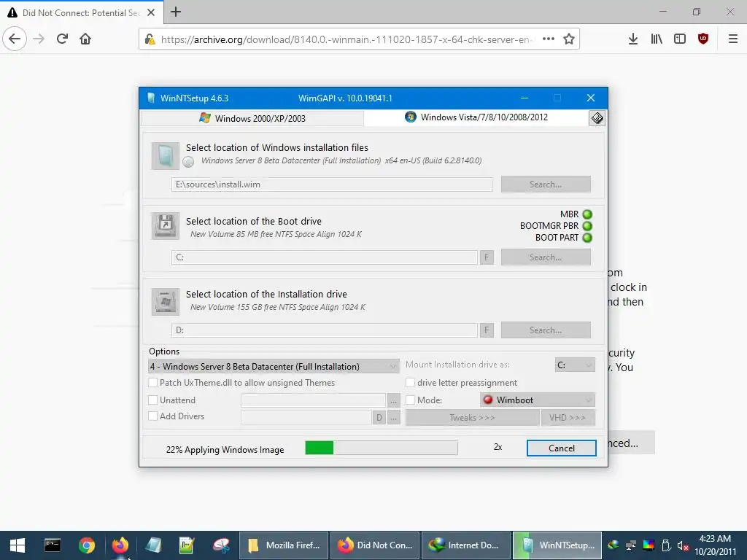Screen dimensions: 747x560
Task: Click the red Wimboot mode indicator
Action: (x=488, y=400)
